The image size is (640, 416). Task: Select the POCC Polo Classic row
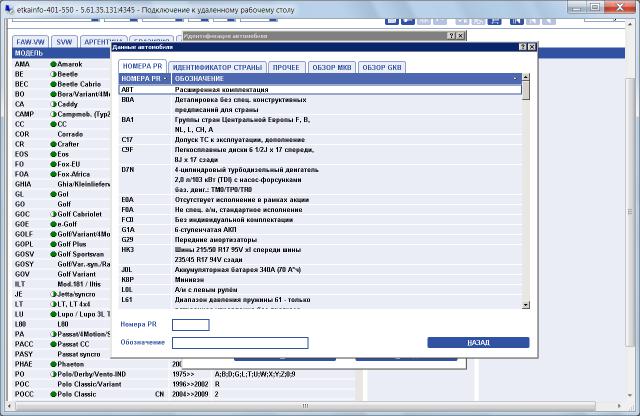tap(184, 394)
